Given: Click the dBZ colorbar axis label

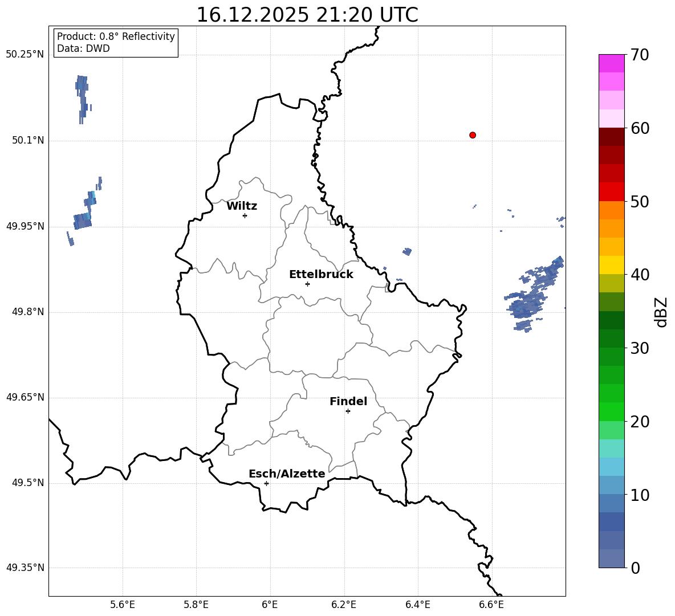Looking at the screenshot, I should pos(662,312).
